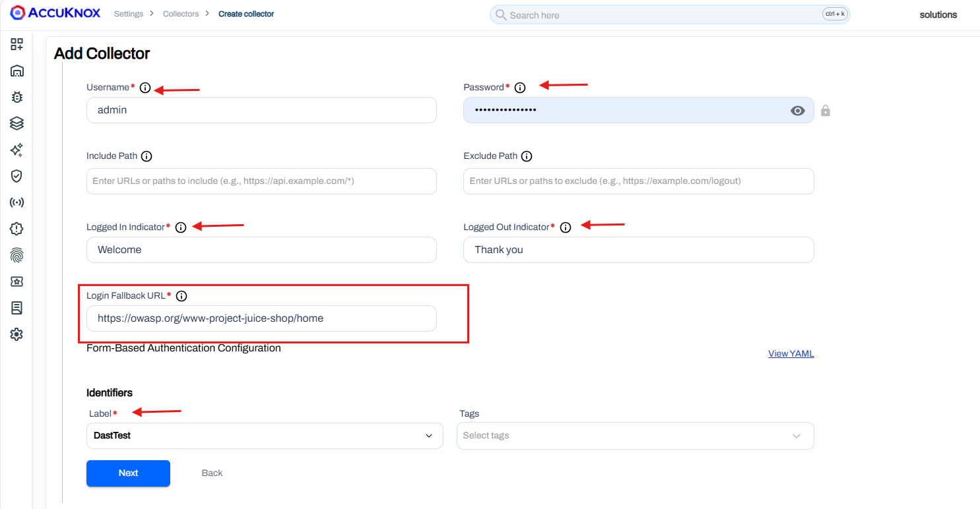This screenshot has height=509, width=980.
Task: Click the fingerprint icon in sidebar
Action: tap(17, 255)
